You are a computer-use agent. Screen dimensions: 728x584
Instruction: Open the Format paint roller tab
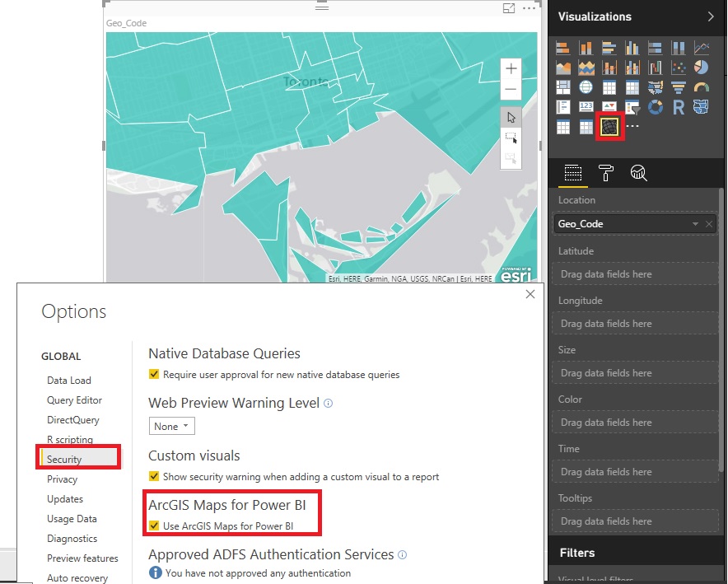pyautogui.click(x=605, y=173)
